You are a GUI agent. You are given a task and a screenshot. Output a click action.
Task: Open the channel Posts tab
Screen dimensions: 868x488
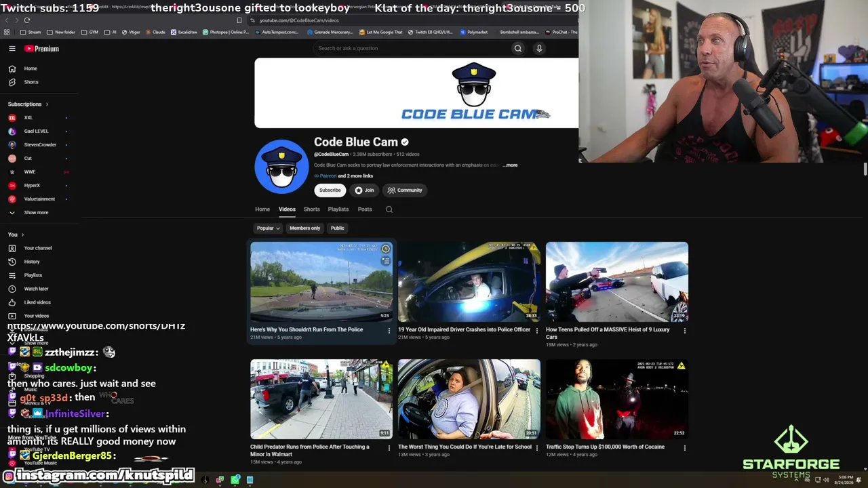pos(365,209)
